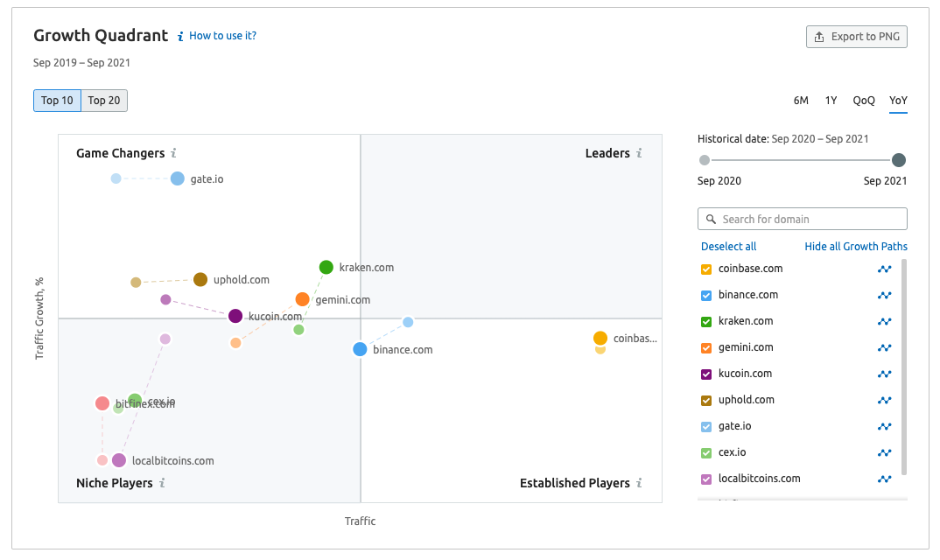
Task: Select the kraken.com data point on chart
Action: pos(326,268)
